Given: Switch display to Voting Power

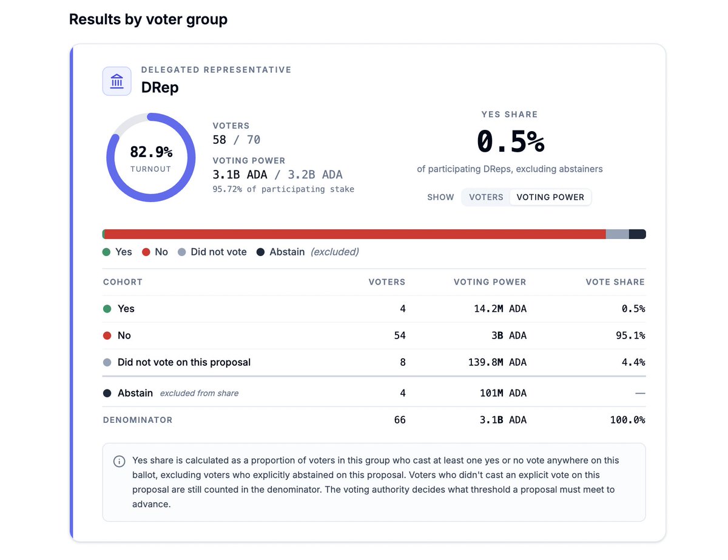Looking at the screenshot, I should click(x=550, y=197).
